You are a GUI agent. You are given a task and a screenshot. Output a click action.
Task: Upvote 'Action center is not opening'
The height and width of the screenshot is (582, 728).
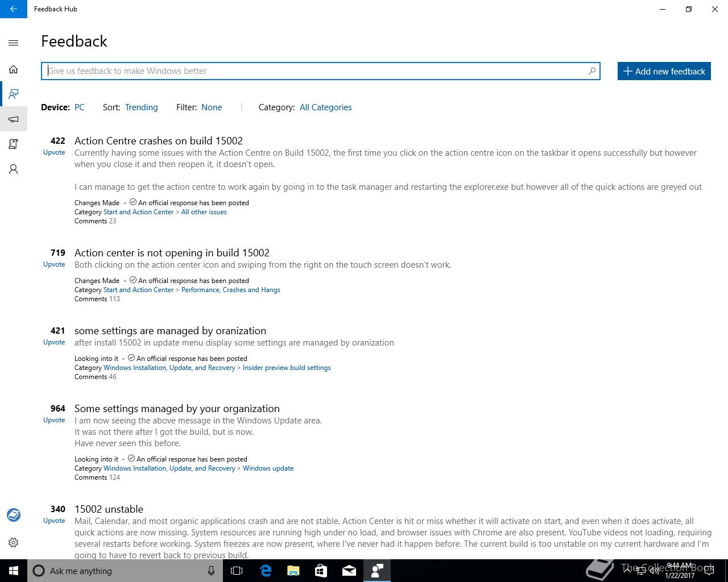54,264
